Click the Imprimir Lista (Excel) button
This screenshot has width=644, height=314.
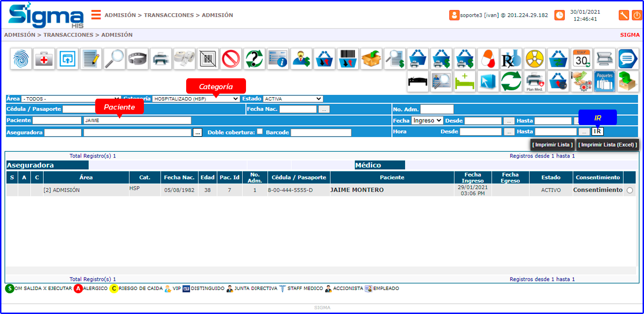[x=608, y=145]
